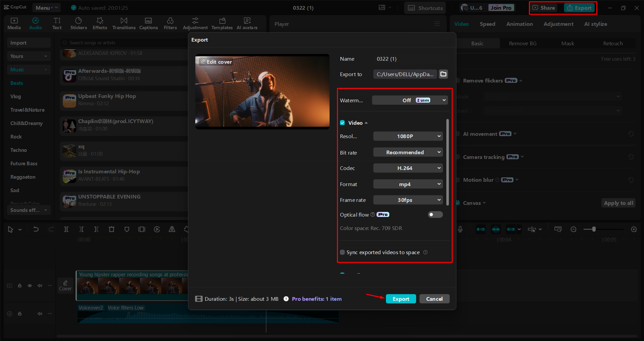Open the Transitions panel

tap(123, 23)
